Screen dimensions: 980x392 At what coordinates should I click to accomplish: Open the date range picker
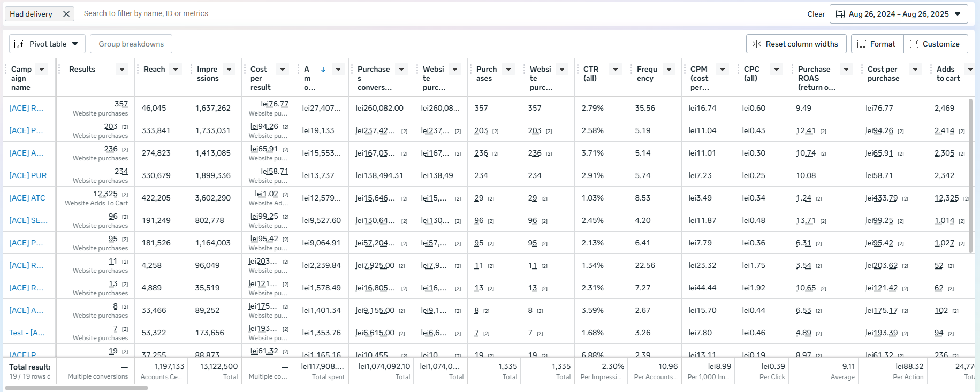pyautogui.click(x=899, y=14)
